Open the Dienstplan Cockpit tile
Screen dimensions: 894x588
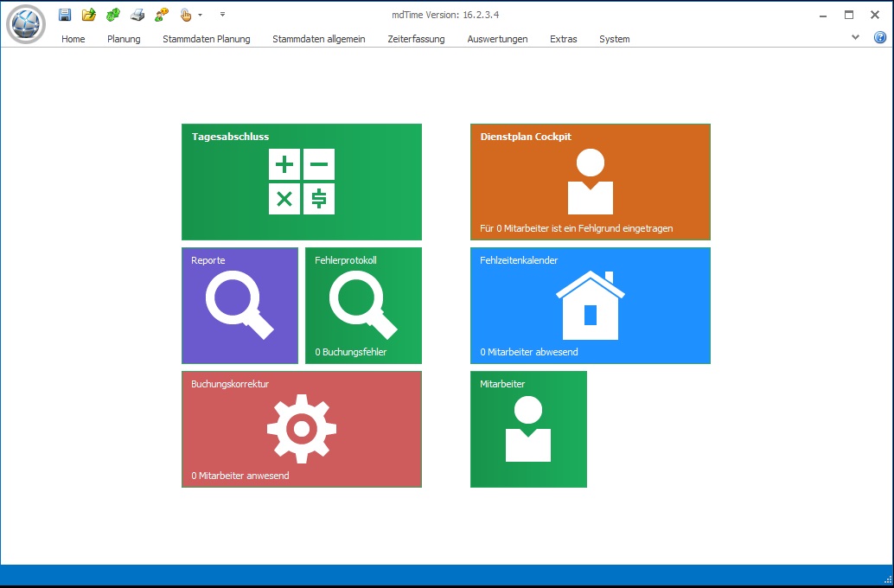591,182
